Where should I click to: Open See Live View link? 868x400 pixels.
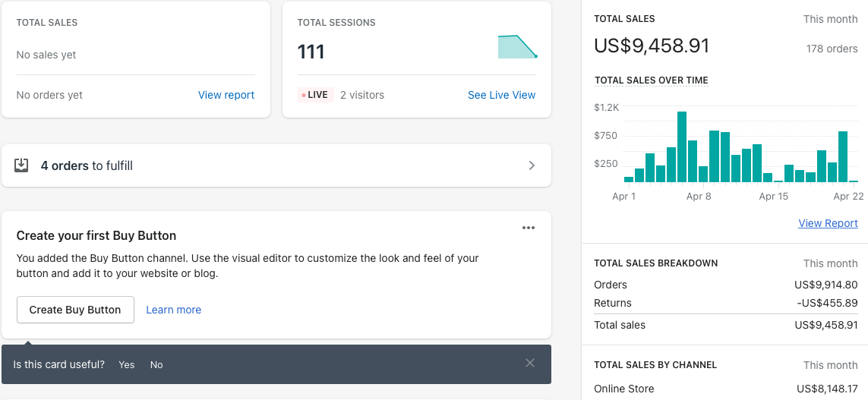coord(501,95)
